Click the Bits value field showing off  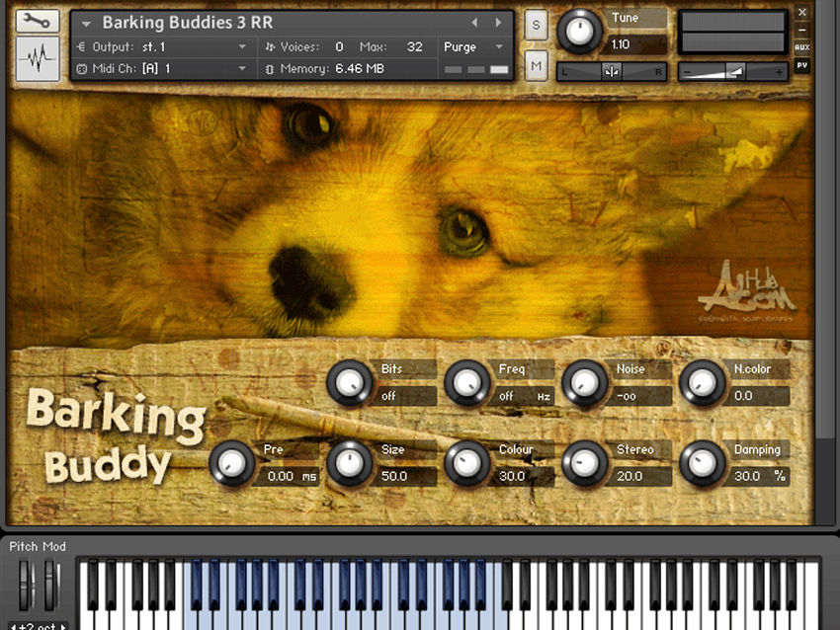(405, 396)
